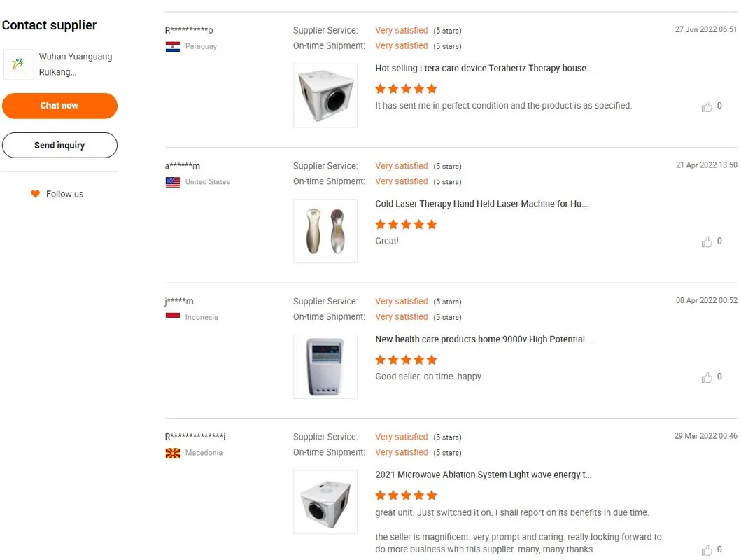
Task: Expand the Hot selling tera care device title
Action: tap(481, 68)
